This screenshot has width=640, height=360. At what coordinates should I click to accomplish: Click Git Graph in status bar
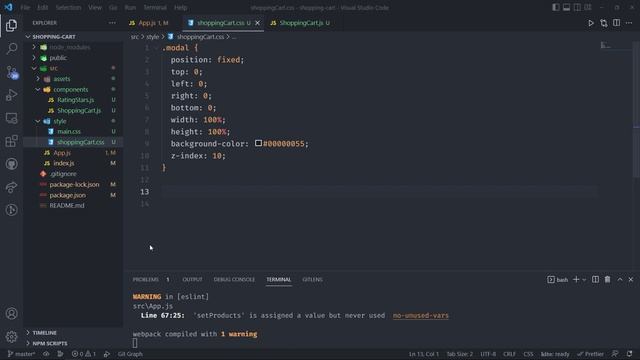click(130, 354)
